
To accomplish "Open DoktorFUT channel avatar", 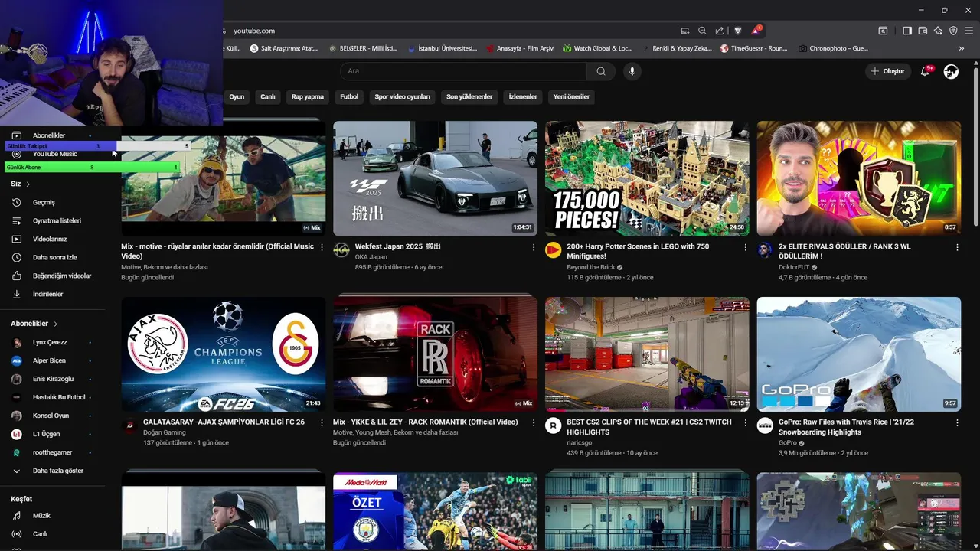I will 765,250.
